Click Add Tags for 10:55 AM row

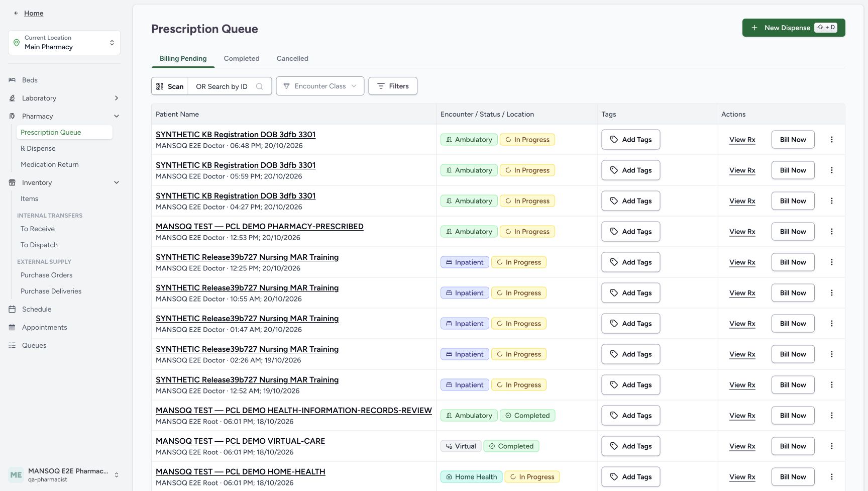coord(631,293)
